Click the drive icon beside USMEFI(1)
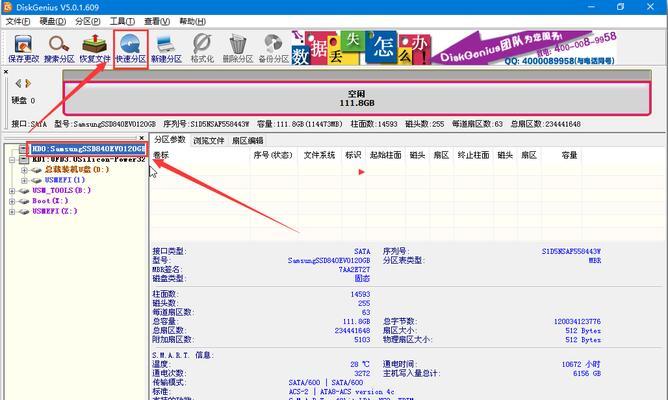Viewport: 668px width, 400px height. click(37, 180)
